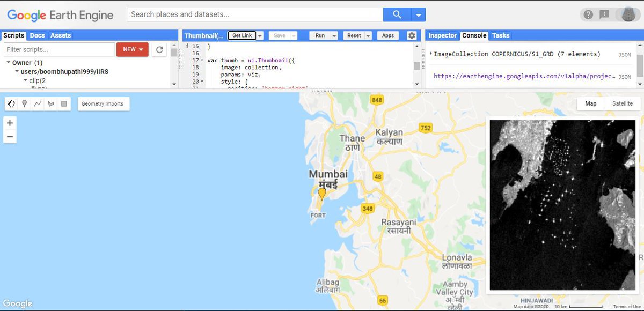Expand the ImageCollection console entry
This screenshot has height=311, width=644.
[x=431, y=54]
